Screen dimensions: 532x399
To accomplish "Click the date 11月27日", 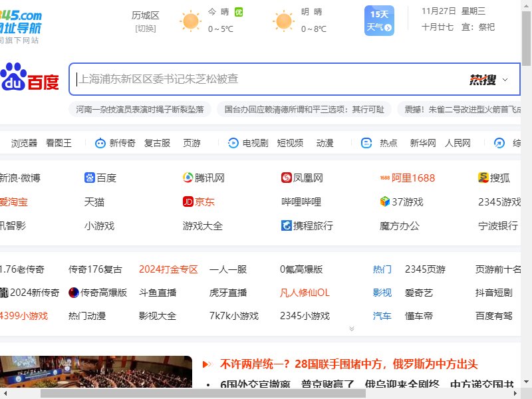I will (439, 11).
